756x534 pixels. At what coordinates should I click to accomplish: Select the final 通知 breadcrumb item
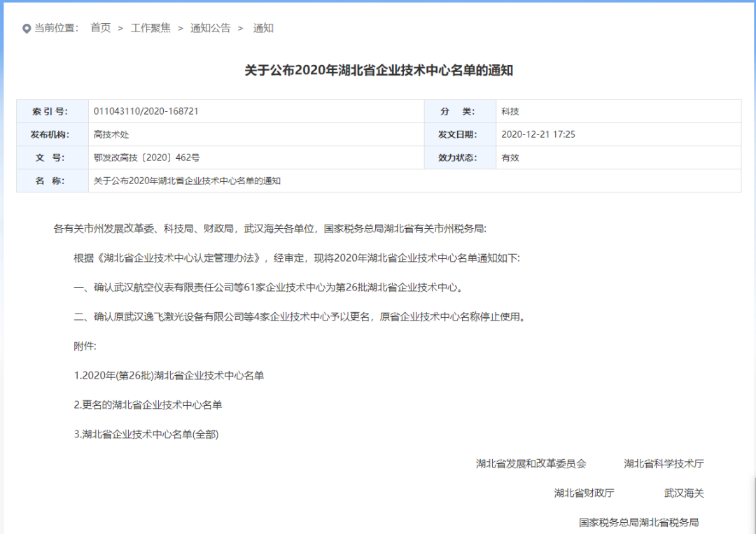point(263,28)
